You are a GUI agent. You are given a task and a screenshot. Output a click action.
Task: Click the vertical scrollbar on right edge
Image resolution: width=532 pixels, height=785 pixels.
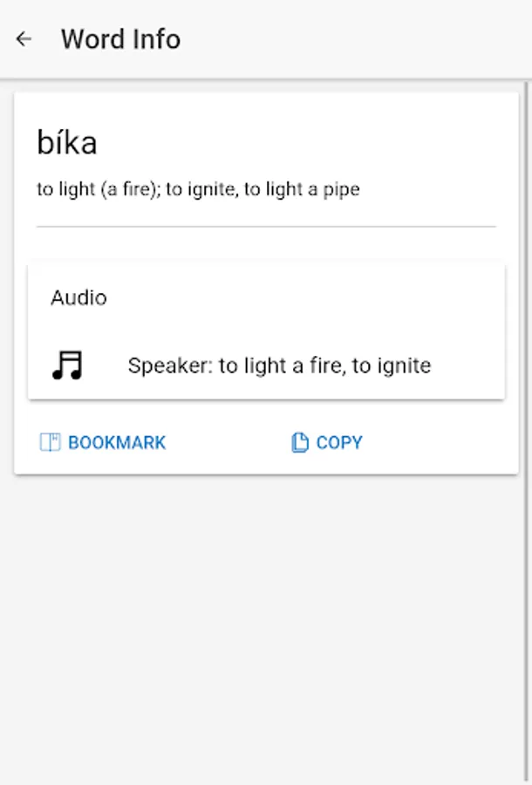(x=526, y=262)
